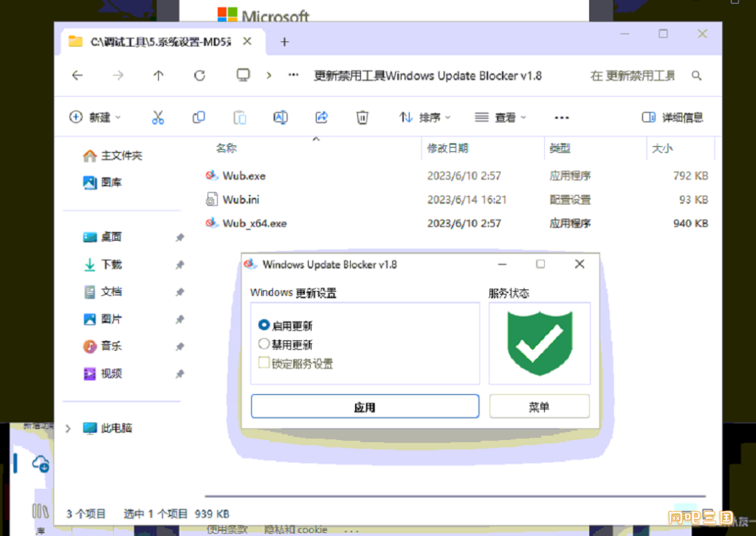Click the Wub_x64.exe file icon
The width and height of the screenshot is (756, 536).
(x=211, y=223)
